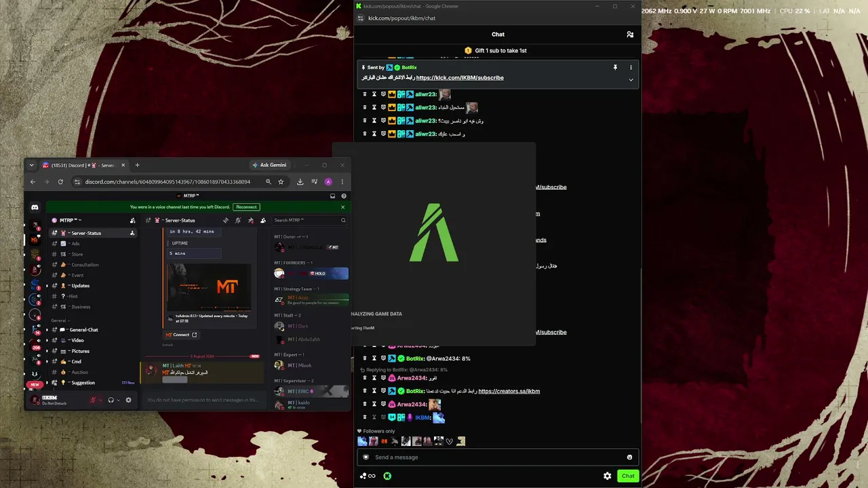Expand the Updates channel threads arrow

47,286
